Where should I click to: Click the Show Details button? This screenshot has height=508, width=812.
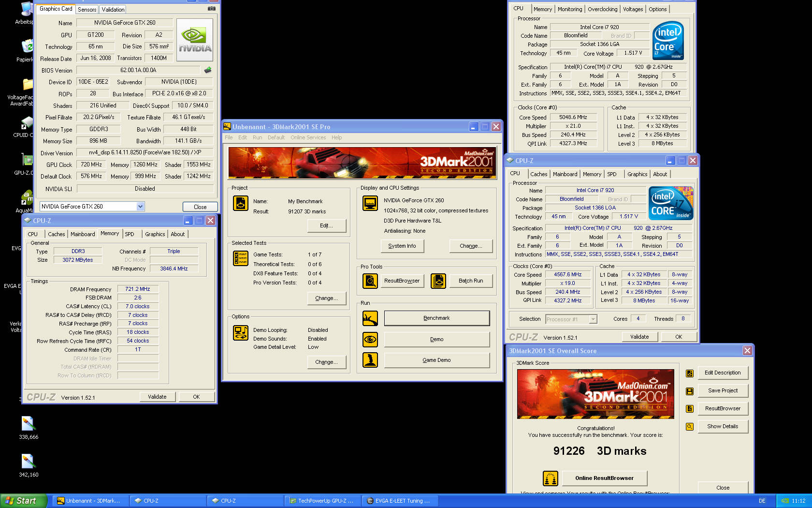[x=723, y=426]
